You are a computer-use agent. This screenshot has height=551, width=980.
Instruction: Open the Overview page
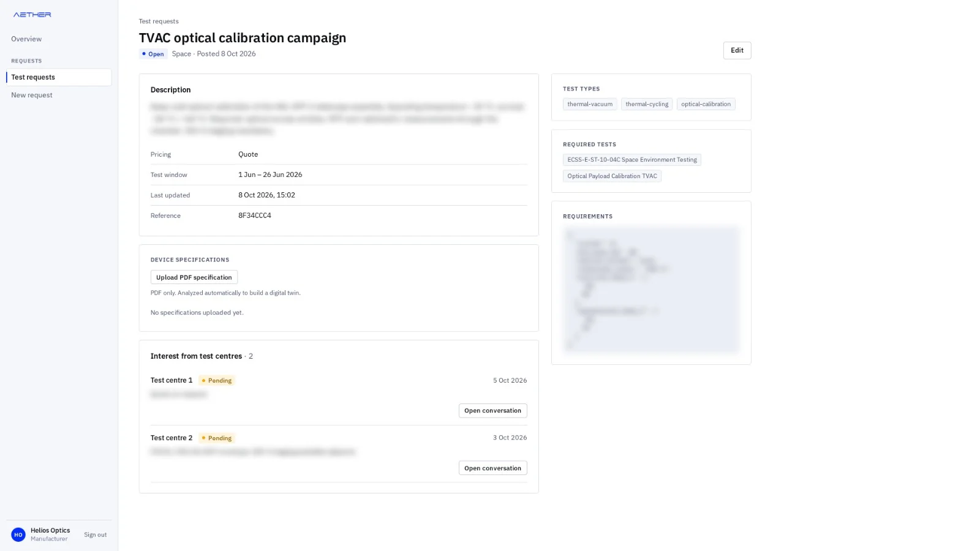click(26, 39)
